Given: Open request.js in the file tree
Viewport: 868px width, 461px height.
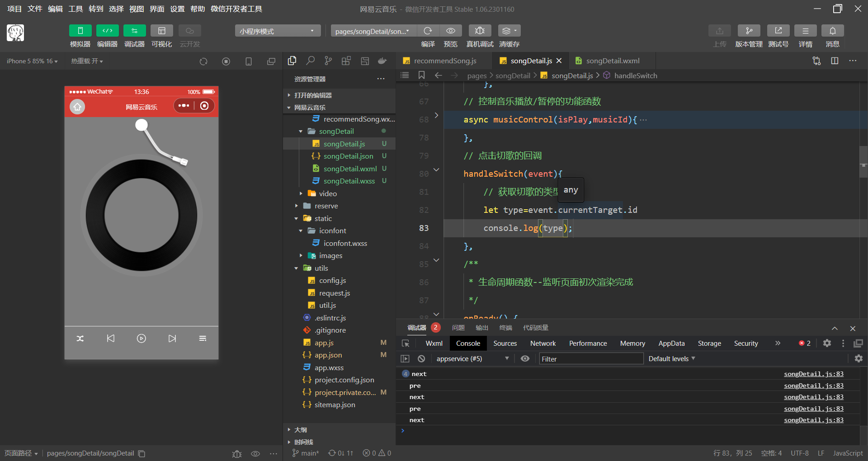Looking at the screenshot, I should click(x=335, y=293).
